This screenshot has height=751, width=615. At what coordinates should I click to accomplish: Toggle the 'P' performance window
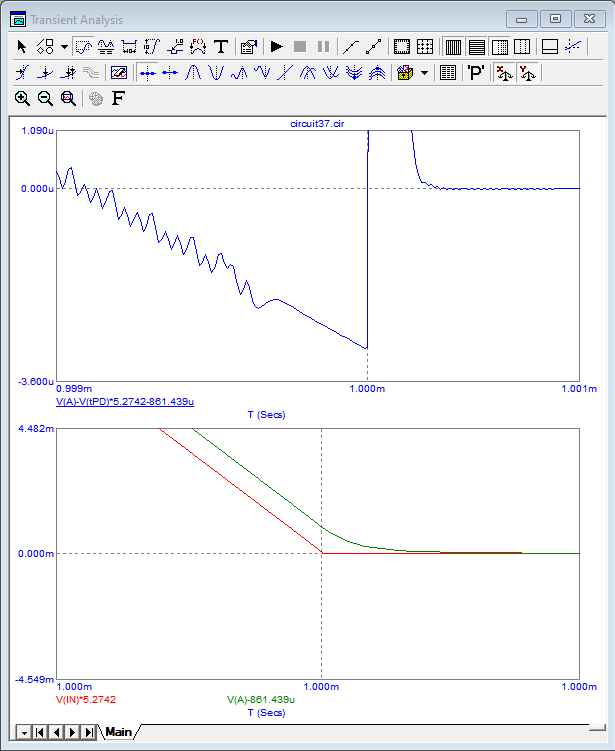[x=476, y=73]
